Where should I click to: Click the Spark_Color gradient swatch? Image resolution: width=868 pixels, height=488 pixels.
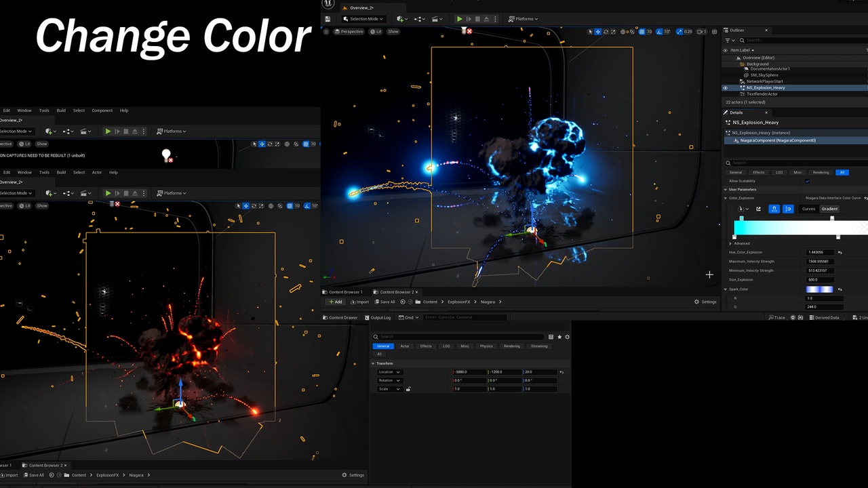819,289
